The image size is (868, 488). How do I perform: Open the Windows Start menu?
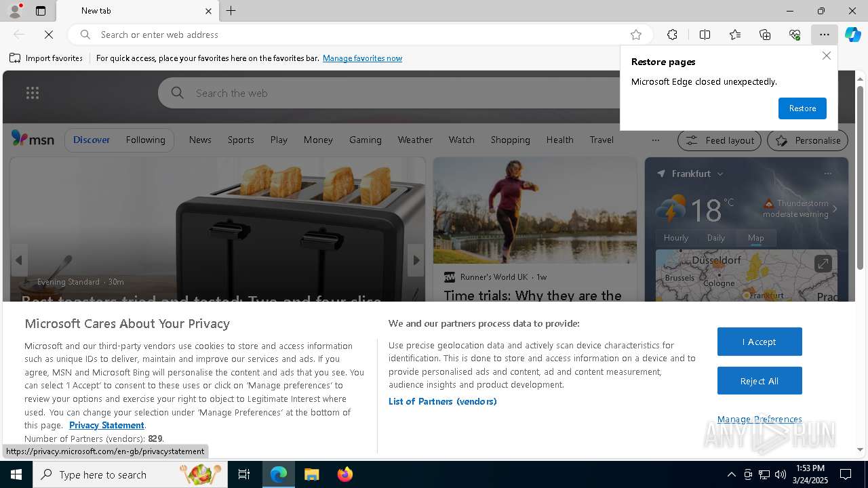tap(16, 474)
